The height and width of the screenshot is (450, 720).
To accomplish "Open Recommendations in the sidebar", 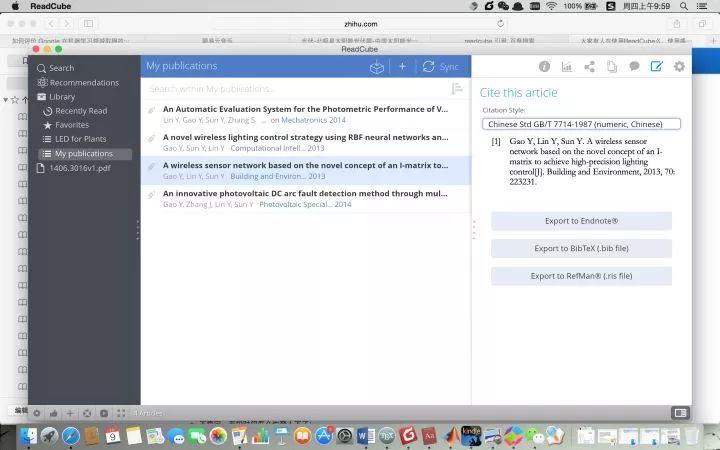I will click(x=78, y=83).
